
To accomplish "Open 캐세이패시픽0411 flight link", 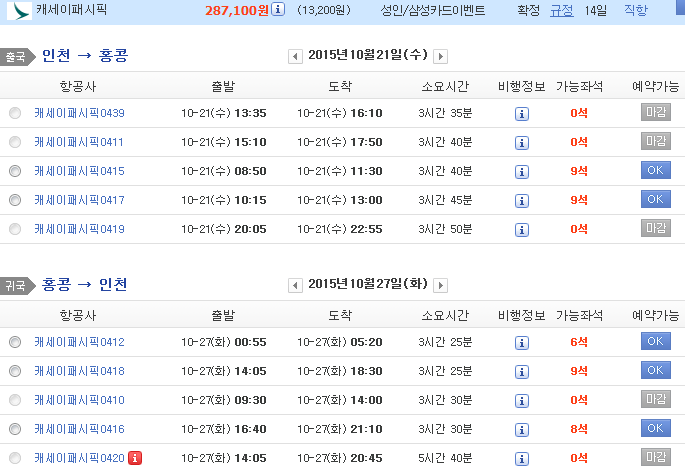I will pyautogui.click(x=79, y=142).
